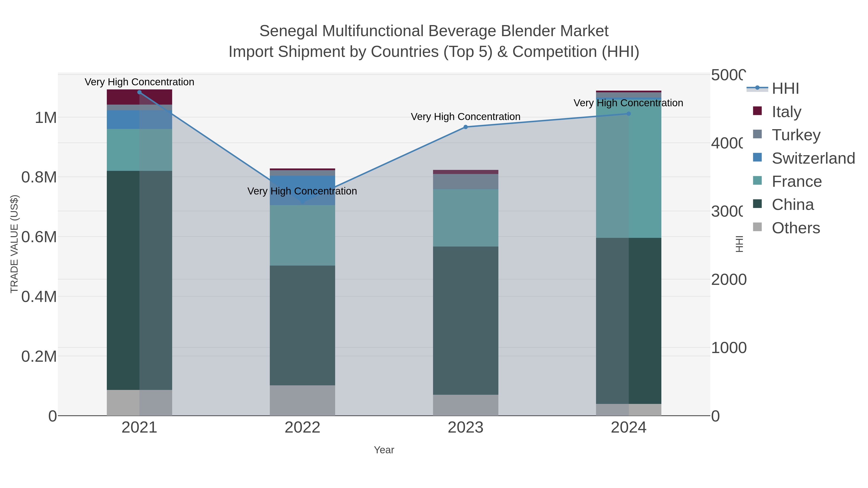Screen dimensions: 868x488
Task: Click the France teal legend swatch
Action: click(757, 180)
